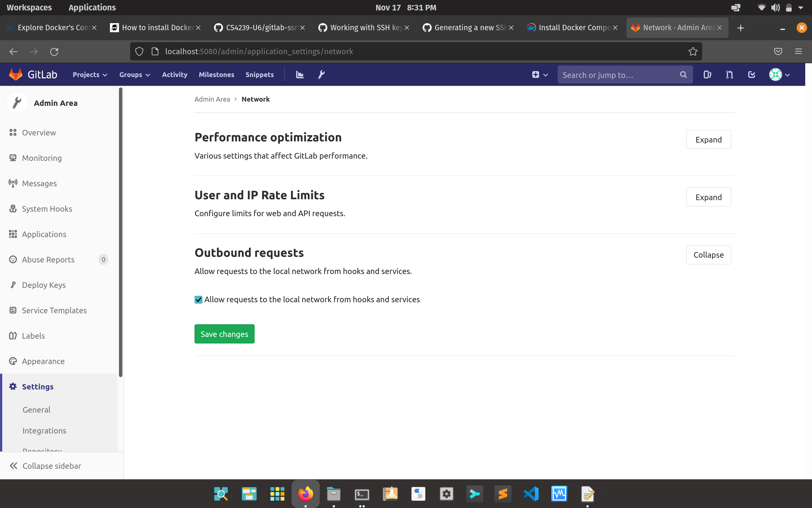Click the Firefox shield tracking protection icon
Screen dimensions: 812x508
tap(139, 51)
